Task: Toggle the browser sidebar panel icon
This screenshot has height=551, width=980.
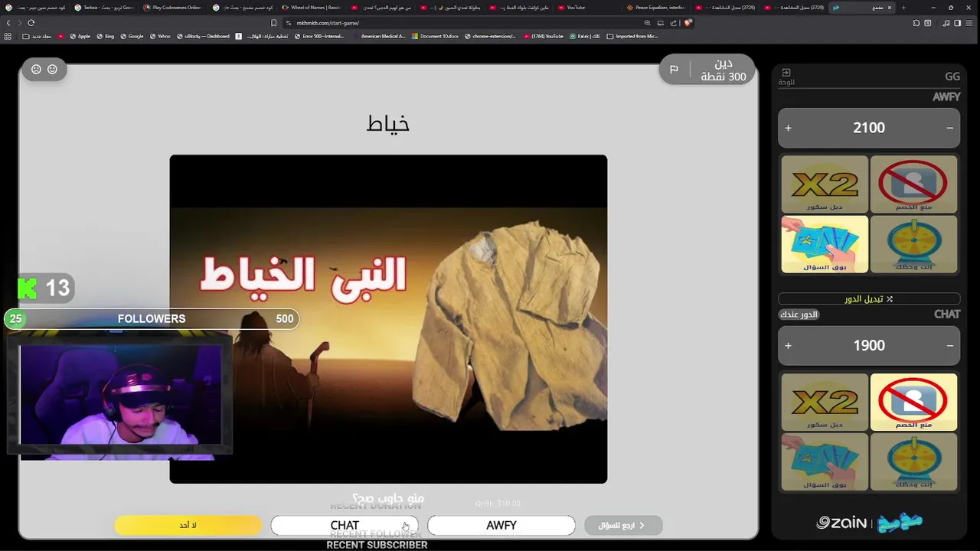Action: 957,23
